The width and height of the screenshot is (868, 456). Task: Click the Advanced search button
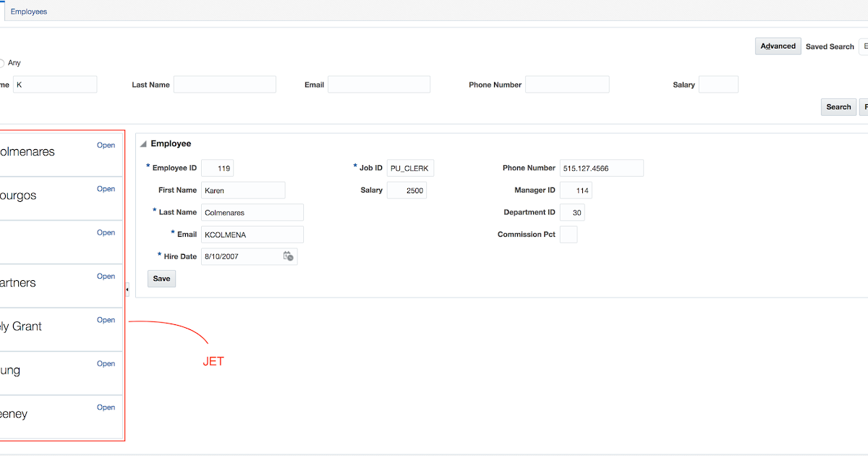click(778, 46)
